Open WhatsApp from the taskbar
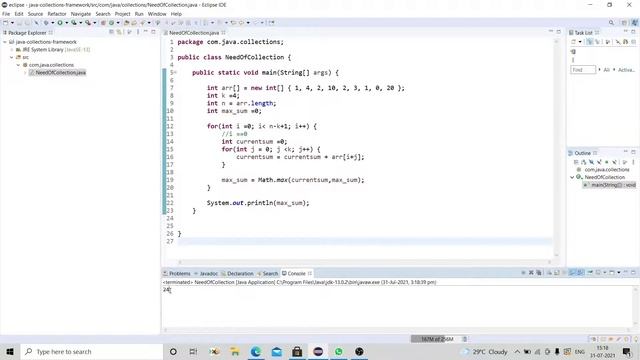The image size is (640, 360). 339,351
